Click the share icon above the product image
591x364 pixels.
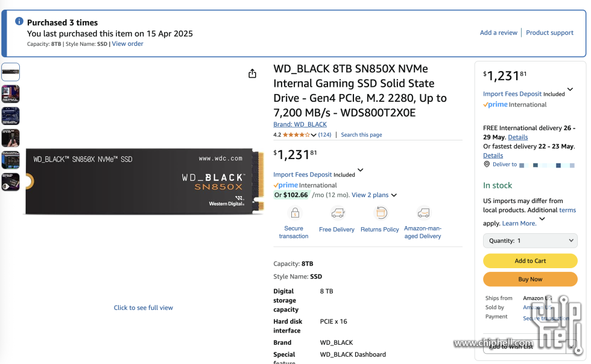click(x=252, y=74)
